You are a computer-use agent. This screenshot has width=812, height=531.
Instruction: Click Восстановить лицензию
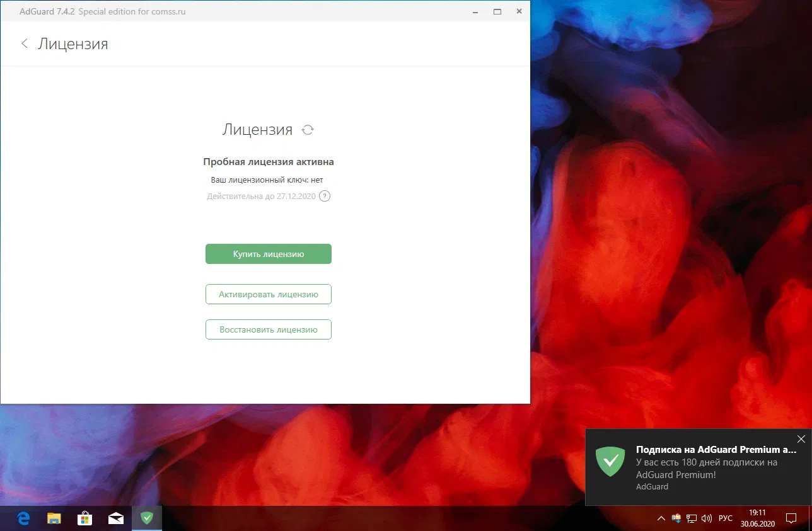tap(268, 329)
